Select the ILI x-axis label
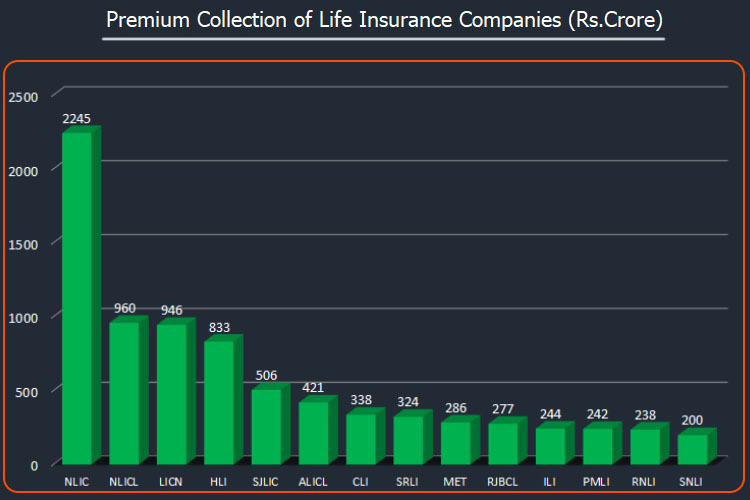 549,482
